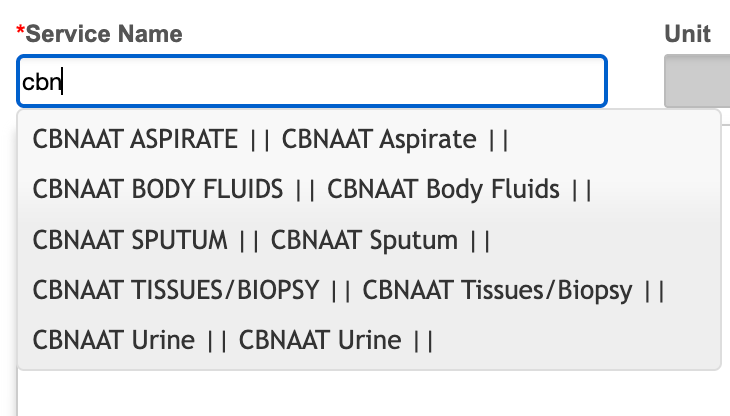Click the Service Name label
The width and height of the screenshot is (730, 416).
point(104,33)
